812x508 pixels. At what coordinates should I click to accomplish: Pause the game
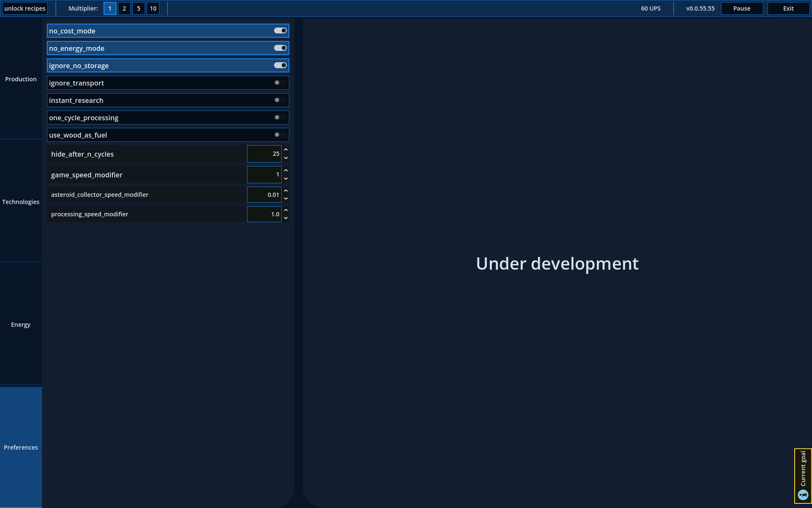(742, 8)
